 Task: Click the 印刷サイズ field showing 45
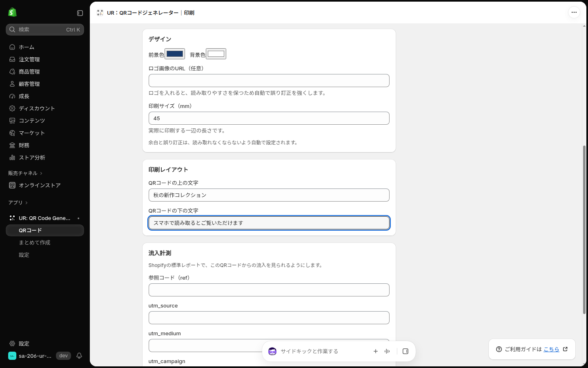pyautogui.click(x=269, y=118)
